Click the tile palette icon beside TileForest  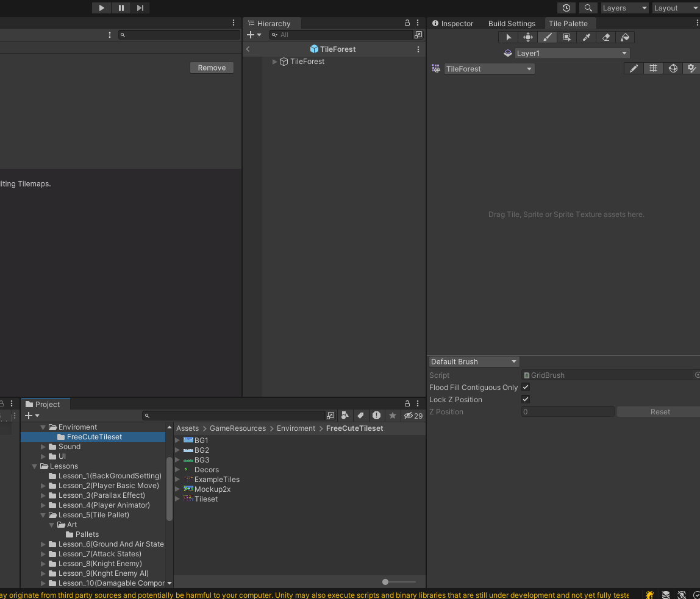click(x=436, y=69)
